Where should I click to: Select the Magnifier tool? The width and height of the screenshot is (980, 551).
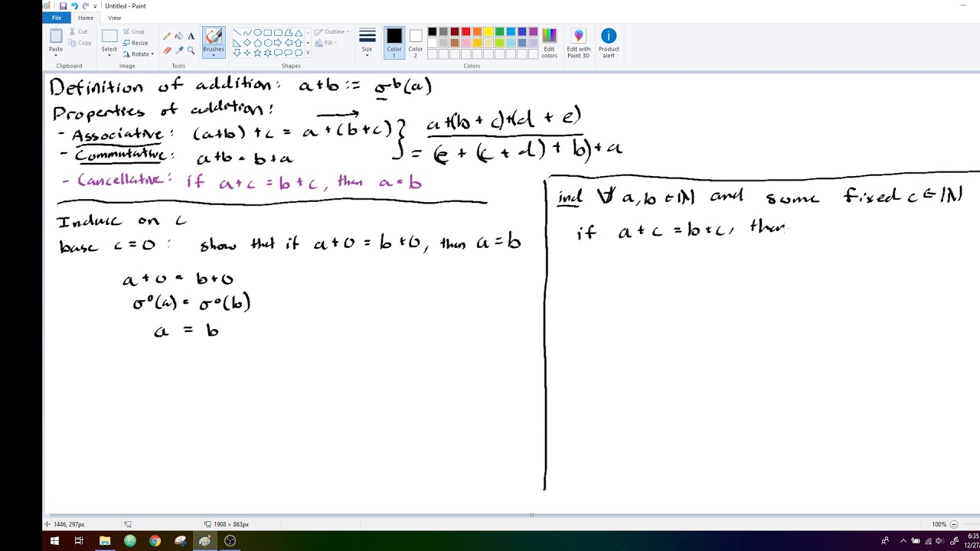tap(191, 51)
